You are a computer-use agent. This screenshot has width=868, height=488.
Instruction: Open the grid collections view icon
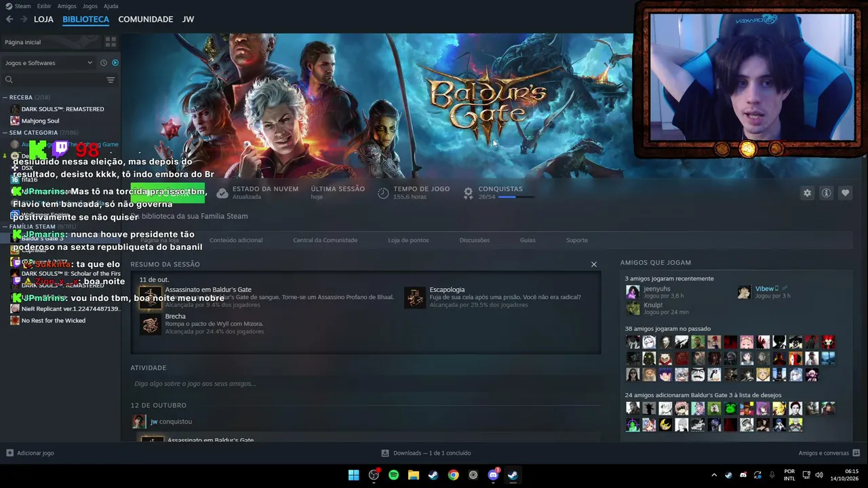point(111,42)
